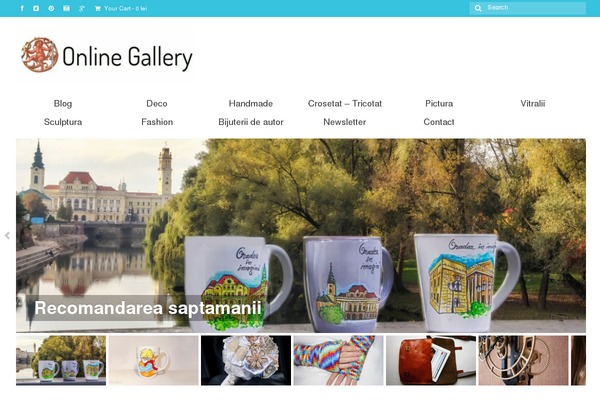Open the Pinterest social icon
600x400 pixels.
pyautogui.click(x=51, y=8)
